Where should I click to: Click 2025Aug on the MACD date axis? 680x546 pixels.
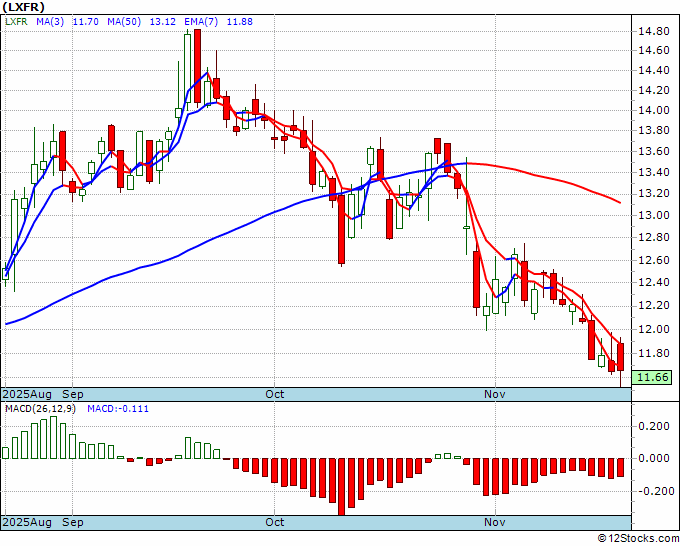tap(27, 522)
